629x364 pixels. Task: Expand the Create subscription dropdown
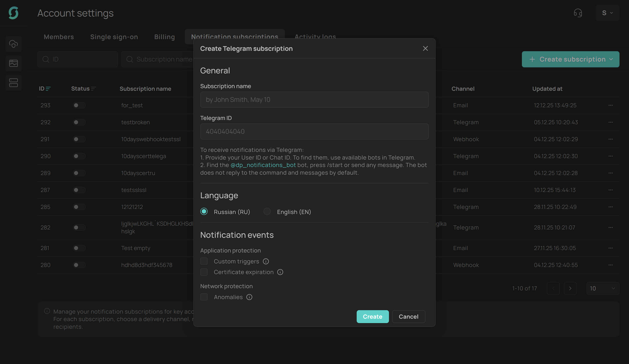(570, 59)
